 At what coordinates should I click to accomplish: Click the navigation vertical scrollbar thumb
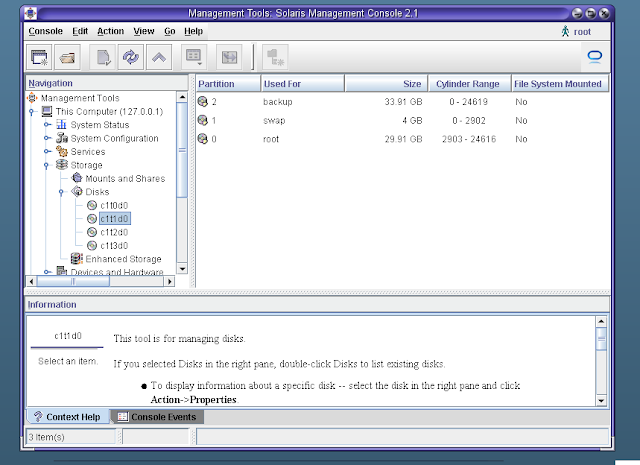tap(182, 150)
